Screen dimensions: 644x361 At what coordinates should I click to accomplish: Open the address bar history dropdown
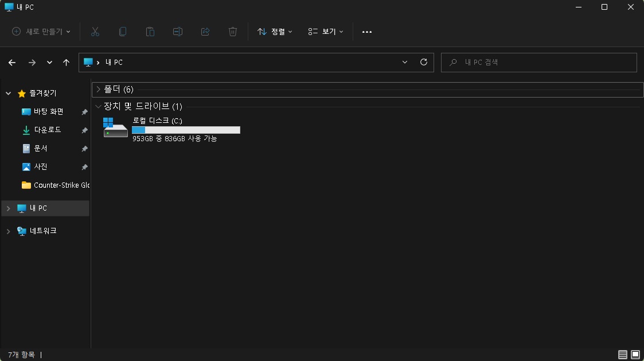[405, 62]
